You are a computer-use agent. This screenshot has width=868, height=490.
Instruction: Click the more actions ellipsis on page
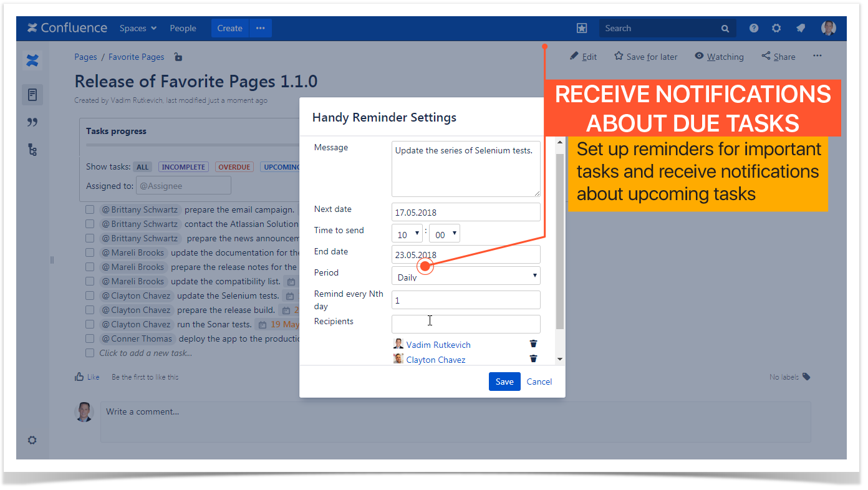click(x=817, y=56)
